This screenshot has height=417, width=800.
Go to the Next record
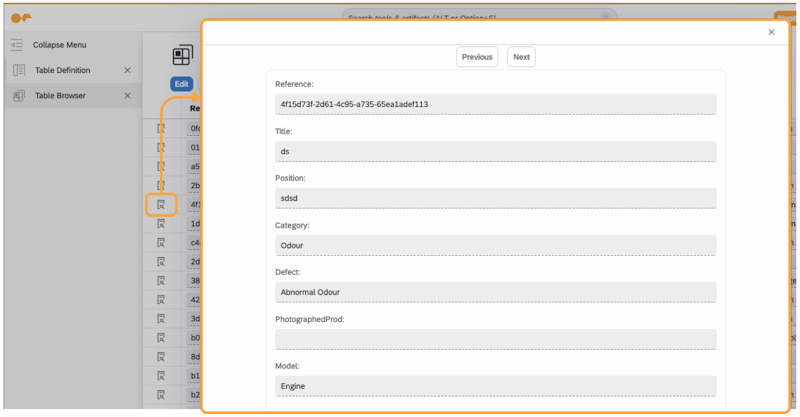coord(521,57)
